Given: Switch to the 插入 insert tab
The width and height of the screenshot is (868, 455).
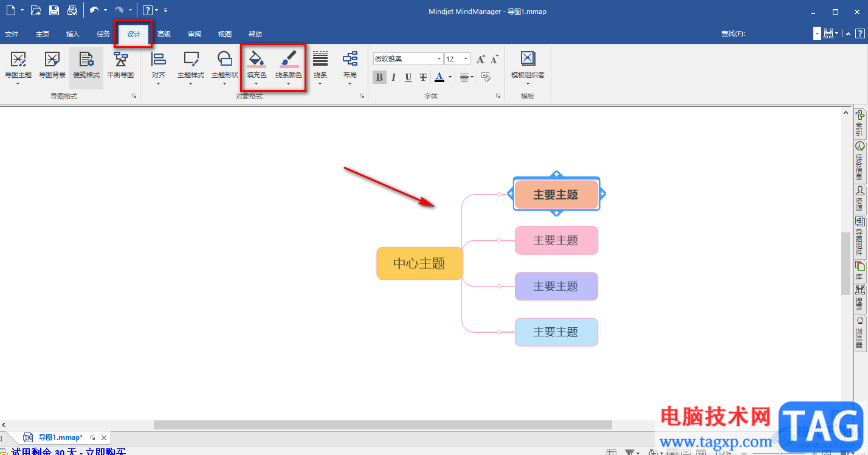Looking at the screenshot, I should tap(73, 34).
